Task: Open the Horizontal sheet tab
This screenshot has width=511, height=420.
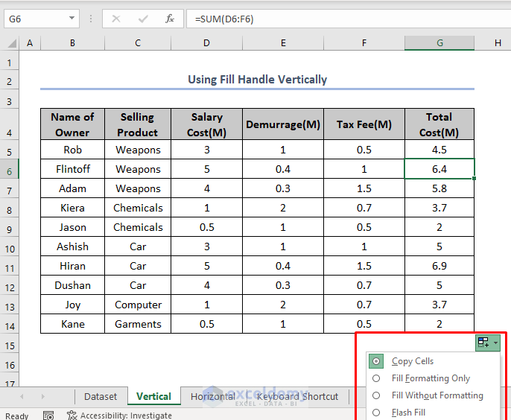Action: (x=212, y=397)
